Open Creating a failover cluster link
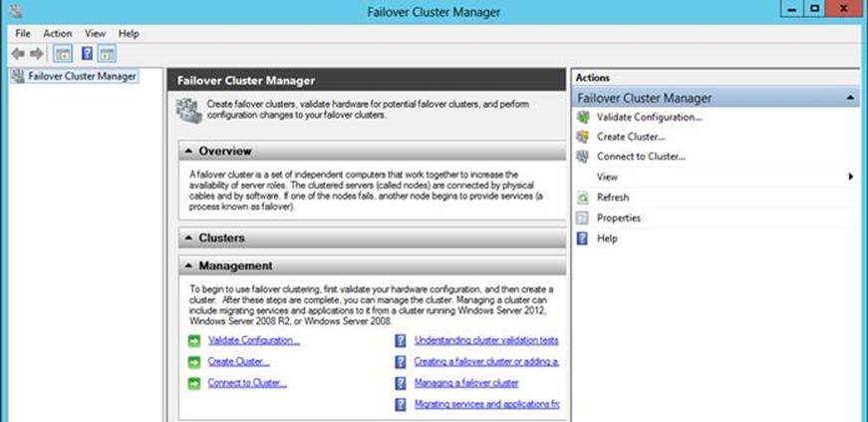The image size is (868, 422). tap(486, 361)
